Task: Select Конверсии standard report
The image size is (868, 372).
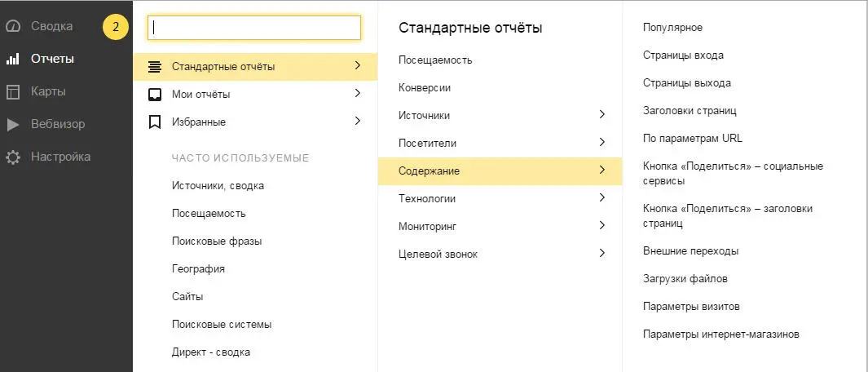Action: (x=425, y=87)
